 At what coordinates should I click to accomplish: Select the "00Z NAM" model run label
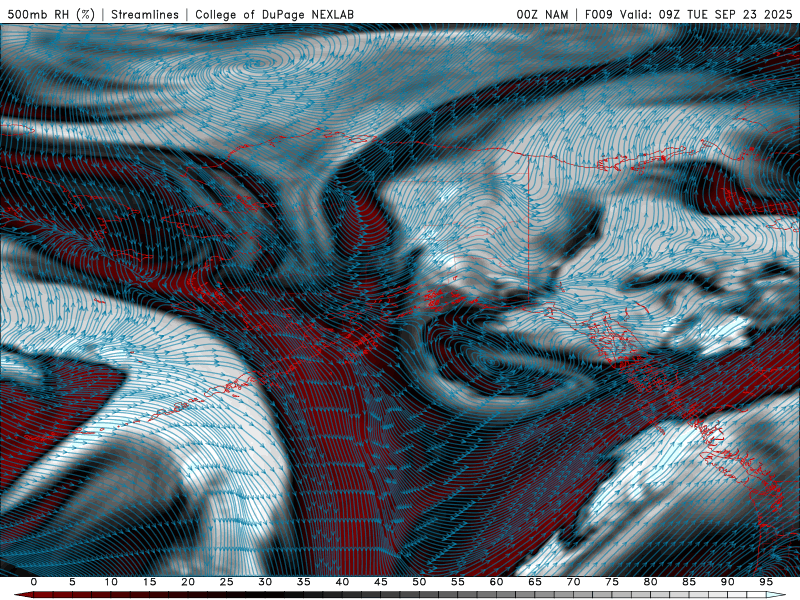542,14
